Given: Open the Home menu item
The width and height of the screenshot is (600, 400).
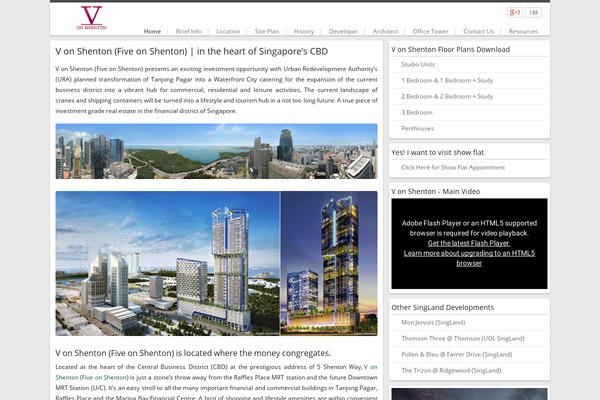Looking at the screenshot, I should coord(152,31).
